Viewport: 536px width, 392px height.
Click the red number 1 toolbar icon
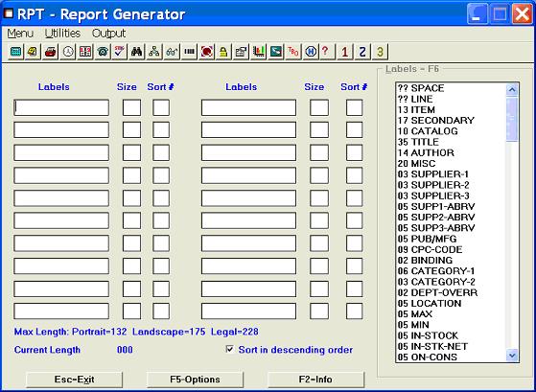coord(344,52)
